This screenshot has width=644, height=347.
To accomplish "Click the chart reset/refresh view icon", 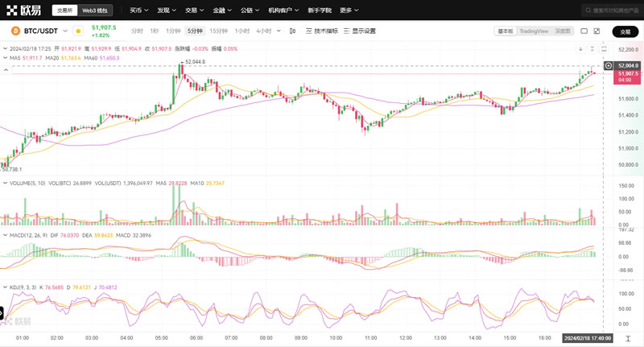I will click(604, 49).
